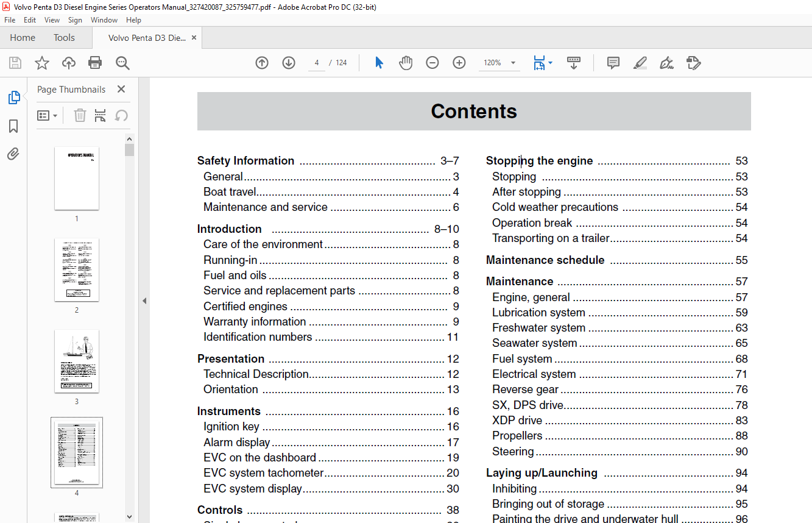812x523 pixels.
Task: Print the document with the printer icon
Action: (x=95, y=63)
